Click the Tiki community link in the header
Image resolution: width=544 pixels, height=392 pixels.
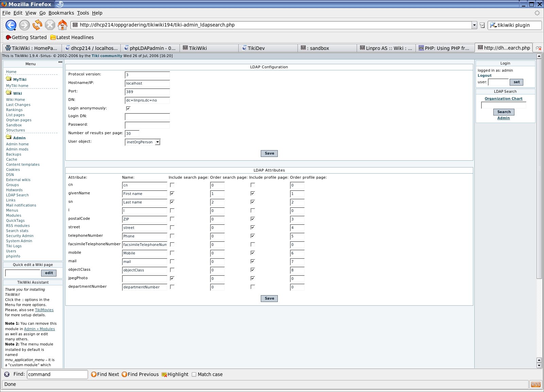(x=107, y=56)
